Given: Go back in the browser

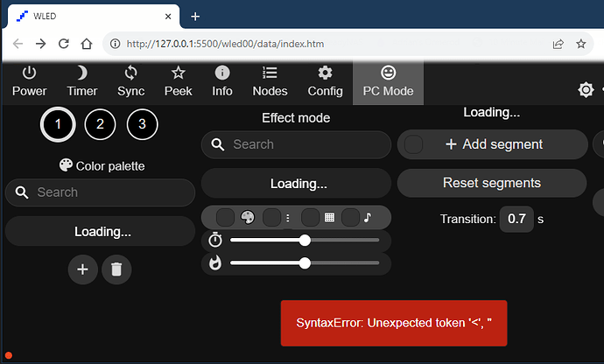Looking at the screenshot, I should tap(18, 44).
